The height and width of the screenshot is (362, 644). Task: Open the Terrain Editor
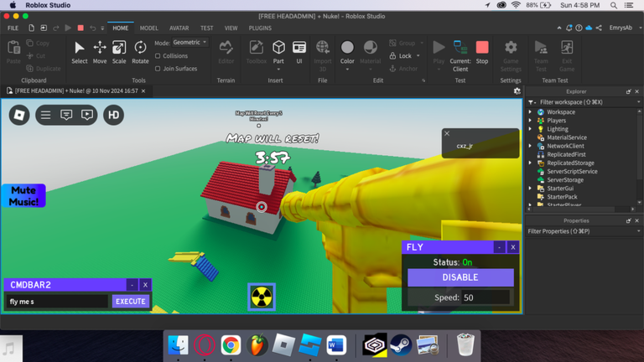(x=226, y=52)
